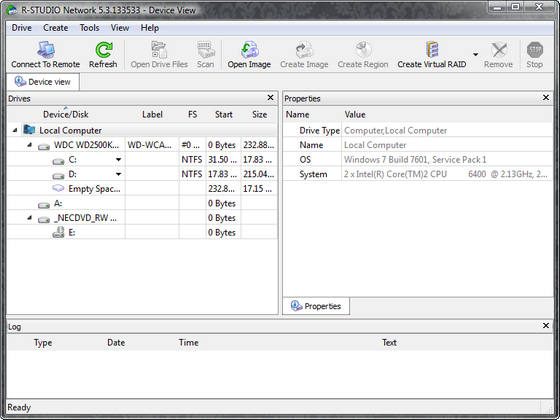Click the Create Virtual RAID icon

point(432,50)
